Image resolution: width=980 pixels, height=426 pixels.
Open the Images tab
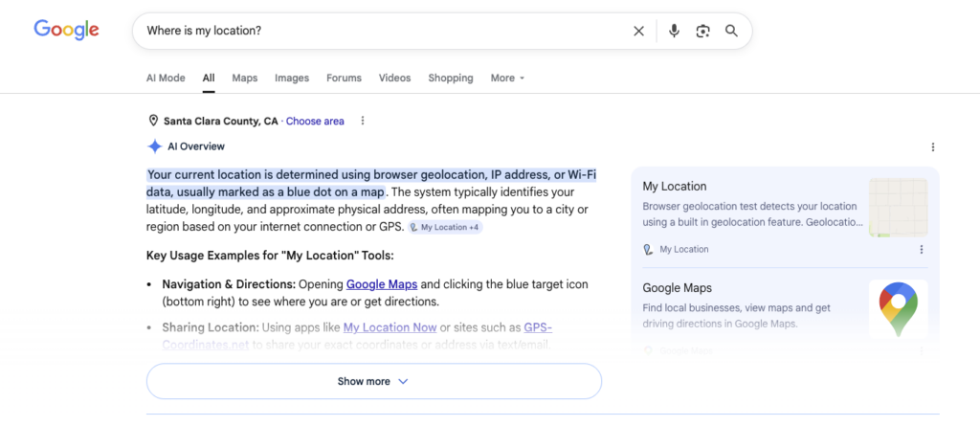pos(292,78)
